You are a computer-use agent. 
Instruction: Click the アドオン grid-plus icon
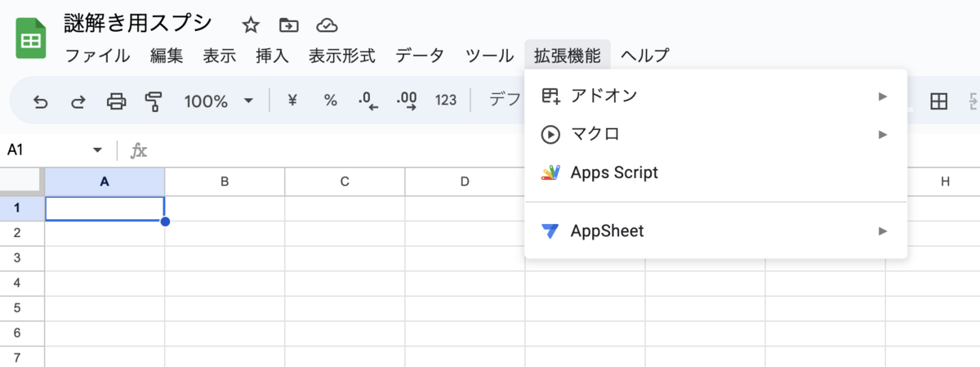[x=550, y=96]
